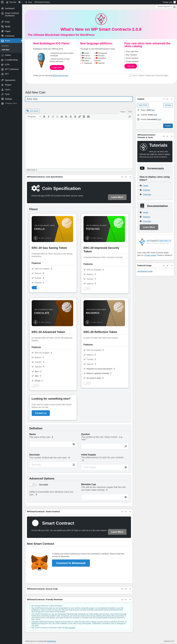
Task: Align text right
Action: 75,116
